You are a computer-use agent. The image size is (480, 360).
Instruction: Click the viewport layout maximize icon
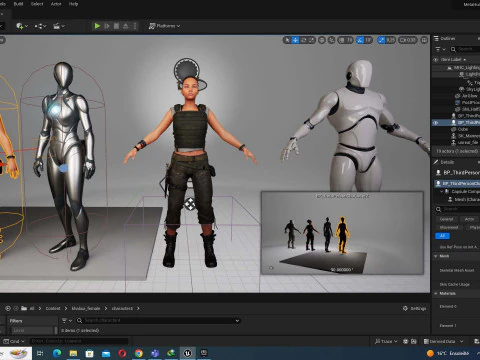pyautogui.click(x=424, y=40)
